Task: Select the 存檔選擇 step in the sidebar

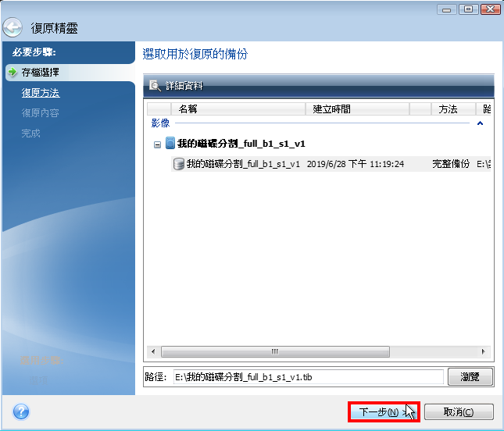Action: [x=41, y=73]
